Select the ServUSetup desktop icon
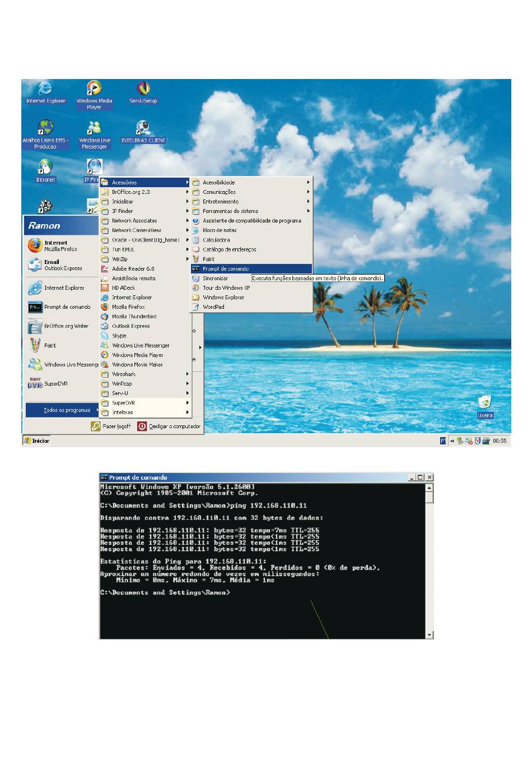Image resolution: width=532 pixels, height=770 pixels. tap(143, 92)
